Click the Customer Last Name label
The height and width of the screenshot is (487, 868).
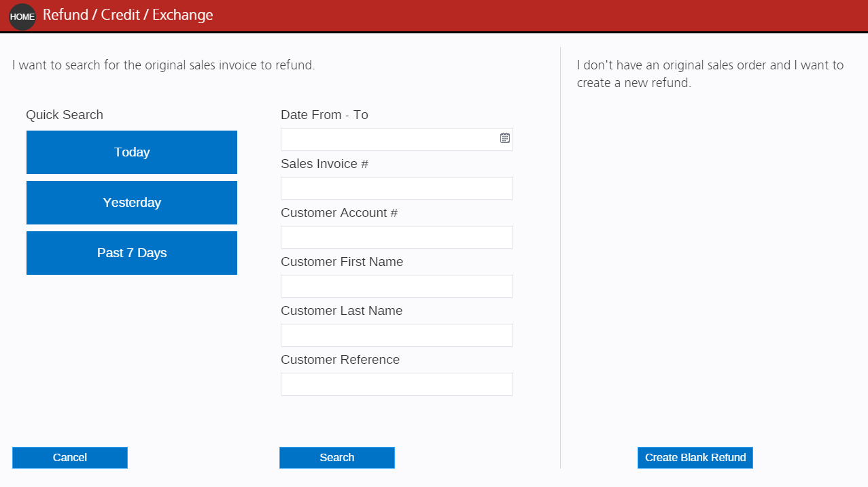click(341, 311)
